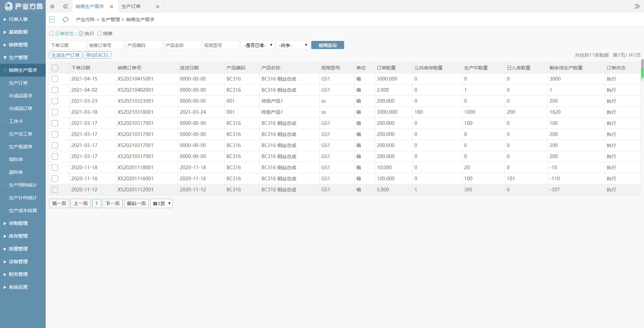Click the double left arrow tab scroll icon

(x=65, y=6)
